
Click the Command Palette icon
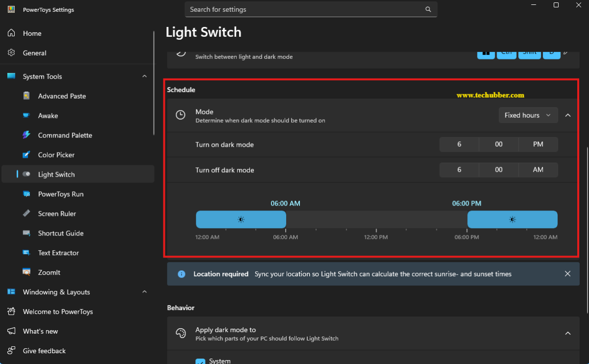pyautogui.click(x=27, y=135)
